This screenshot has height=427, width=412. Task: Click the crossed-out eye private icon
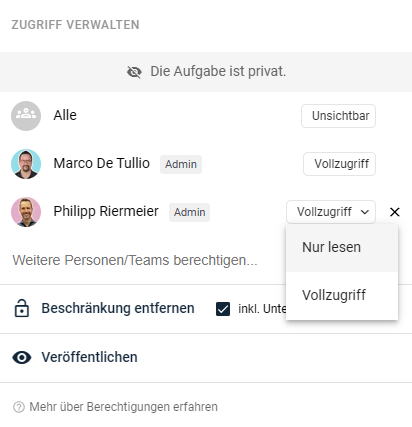pyautogui.click(x=134, y=72)
